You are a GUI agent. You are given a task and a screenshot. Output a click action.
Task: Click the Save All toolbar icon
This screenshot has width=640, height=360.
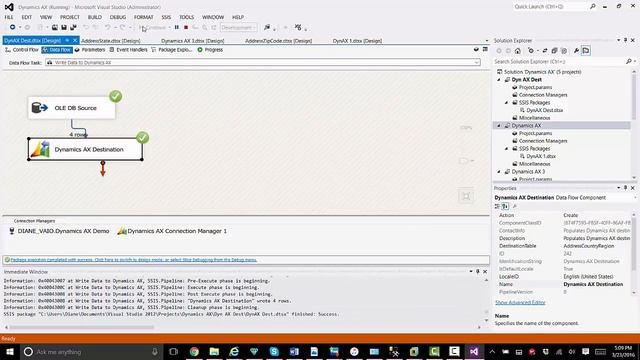point(73,27)
